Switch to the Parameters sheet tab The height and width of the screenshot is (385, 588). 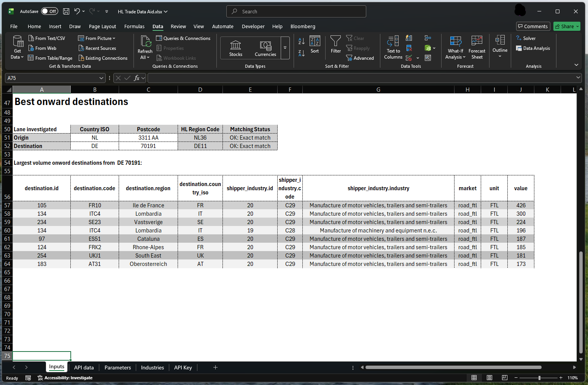tap(118, 367)
